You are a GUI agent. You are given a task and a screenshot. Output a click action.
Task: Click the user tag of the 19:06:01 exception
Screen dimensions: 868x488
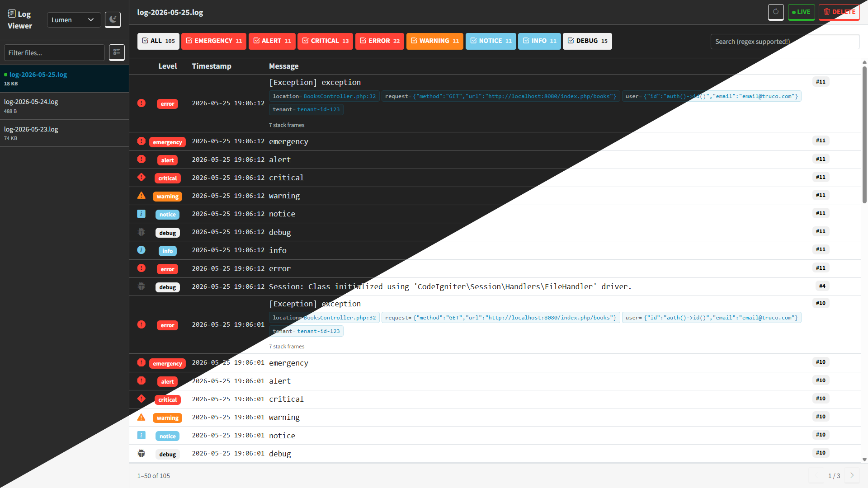pos(712,318)
